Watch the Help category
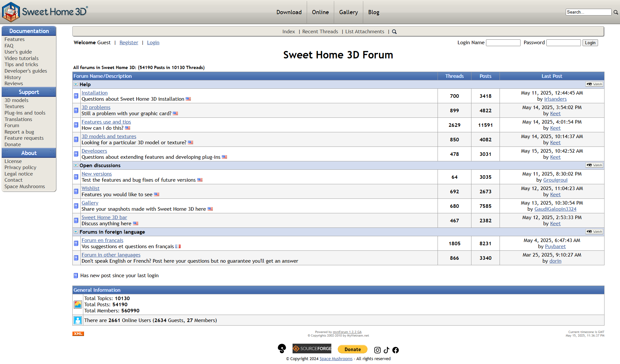The image size is (620, 364). tap(594, 84)
